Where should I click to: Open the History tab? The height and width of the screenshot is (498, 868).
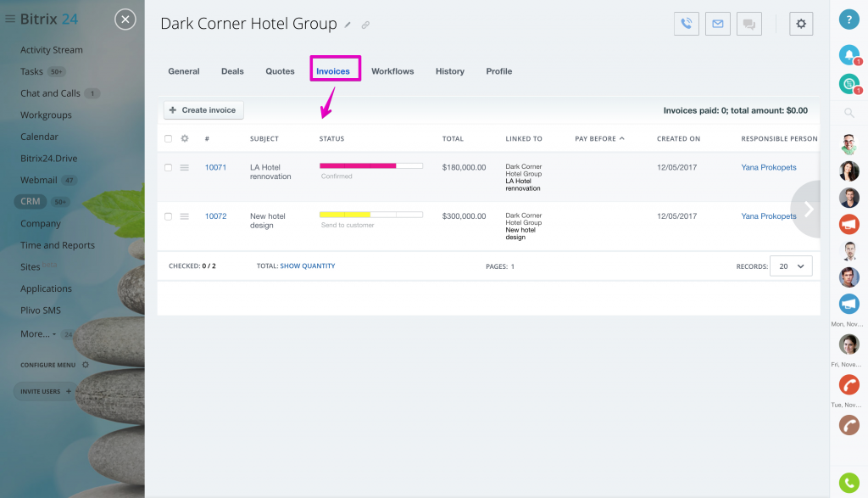tap(450, 71)
